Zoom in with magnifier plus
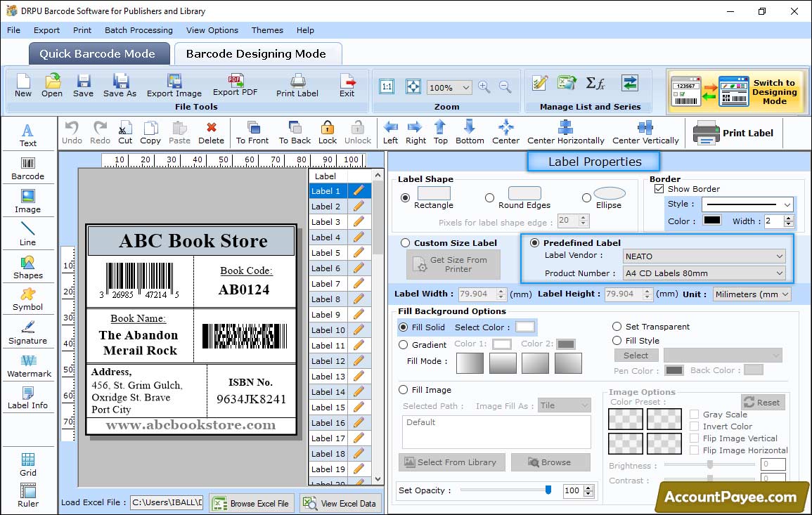Viewport: 812px width, 515px height. coord(484,87)
